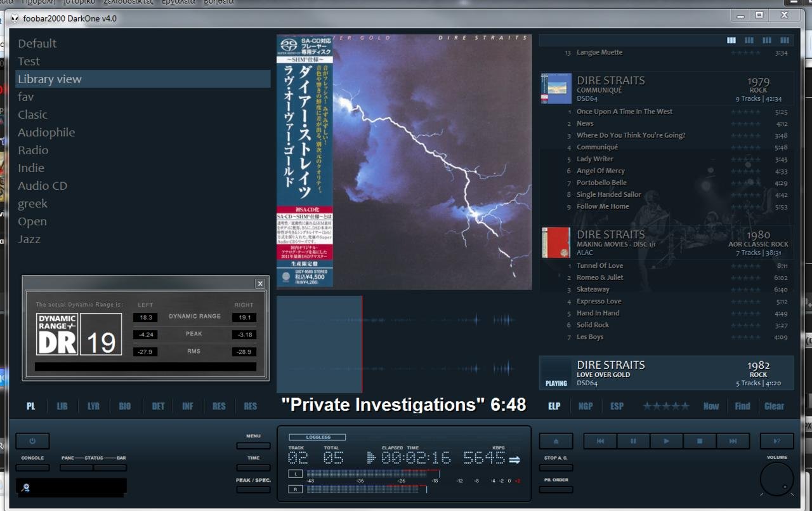Switch to the LYR lyrics tab
Screen dimensions: 812x511
pyautogui.click(x=93, y=406)
